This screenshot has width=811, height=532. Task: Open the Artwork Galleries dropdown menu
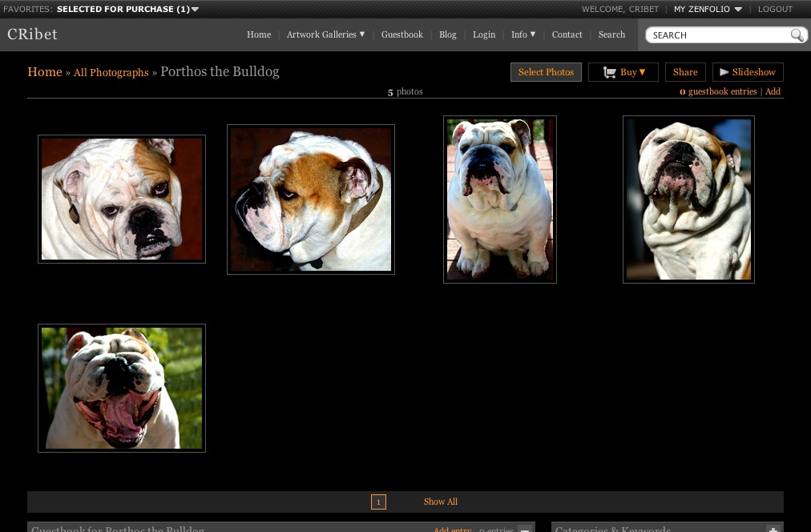(x=325, y=34)
